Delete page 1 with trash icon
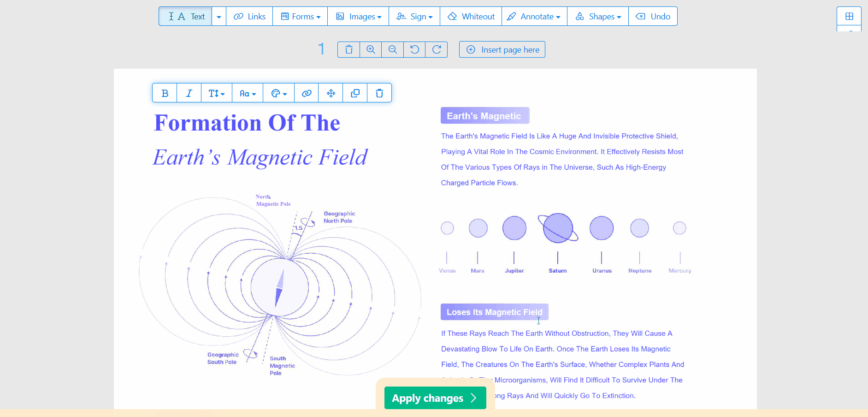The image size is (868, 417). [349, 49]
